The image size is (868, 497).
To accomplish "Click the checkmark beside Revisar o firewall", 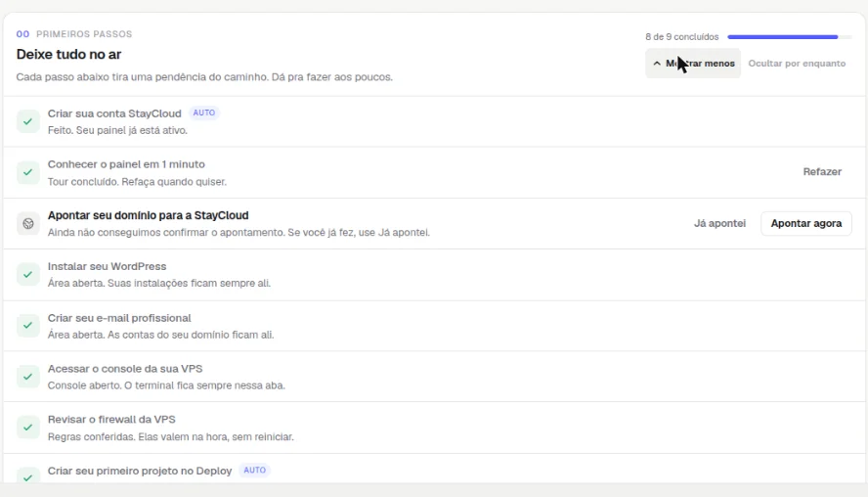I will click(x=27, y=428).
